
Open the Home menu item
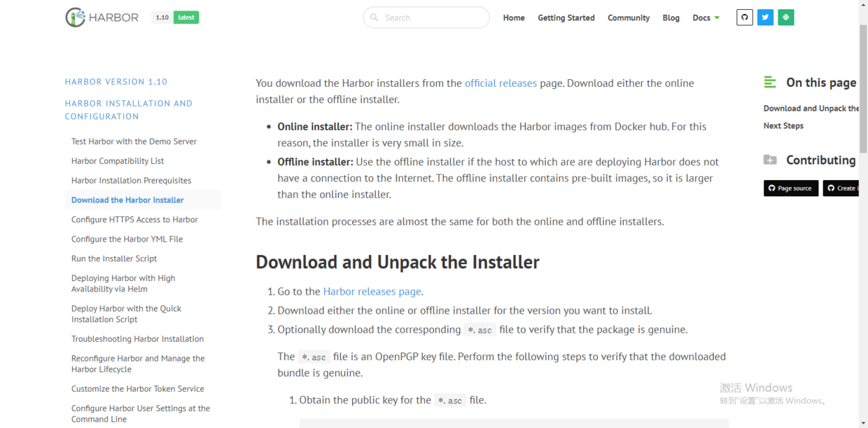(514, 18)
